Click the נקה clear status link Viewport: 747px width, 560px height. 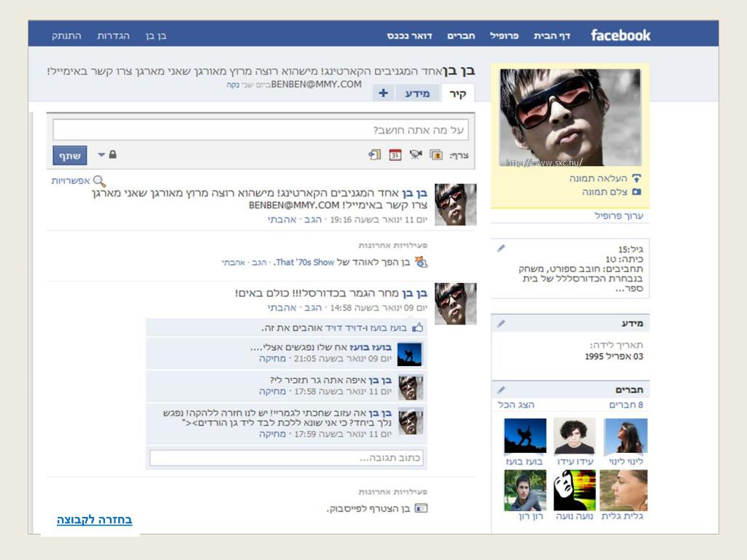(x=233, y=85)
